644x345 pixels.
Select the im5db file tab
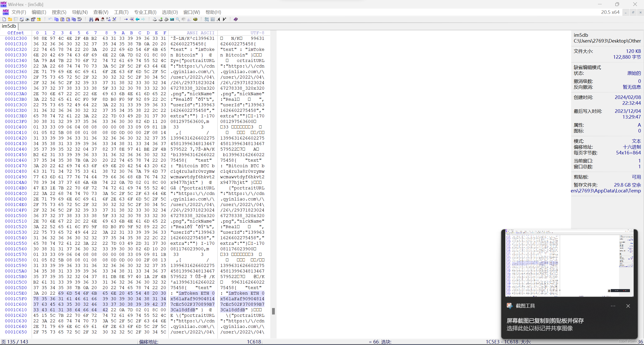click(9, 26)
